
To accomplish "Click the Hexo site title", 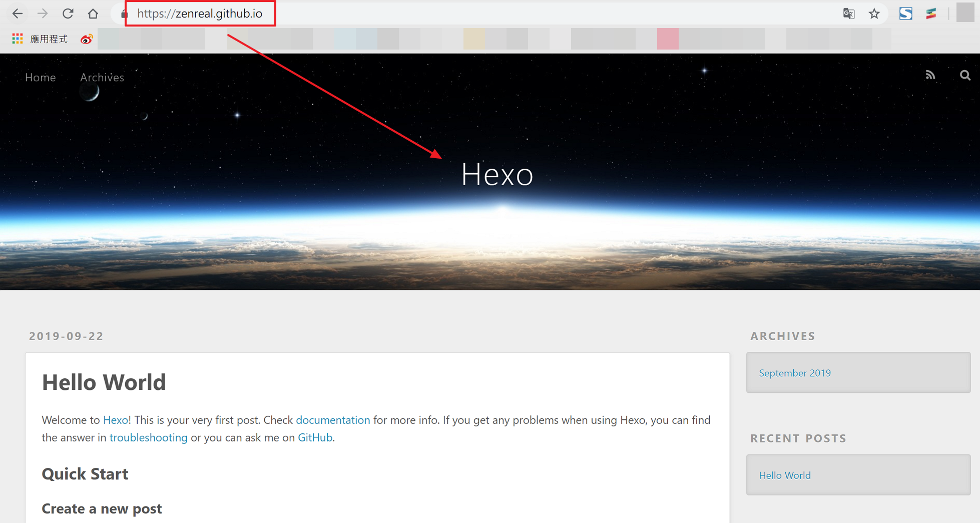I will tap(497, 174).
